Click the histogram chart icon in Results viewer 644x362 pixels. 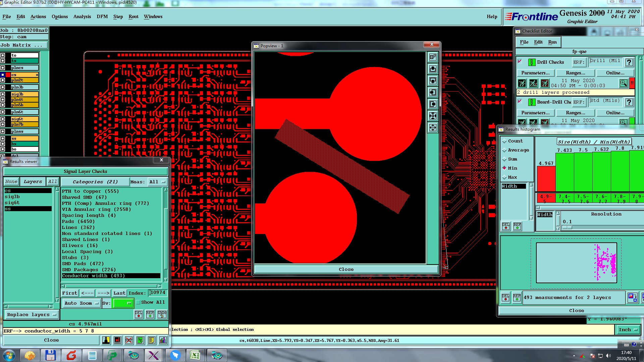click(163, 340)
